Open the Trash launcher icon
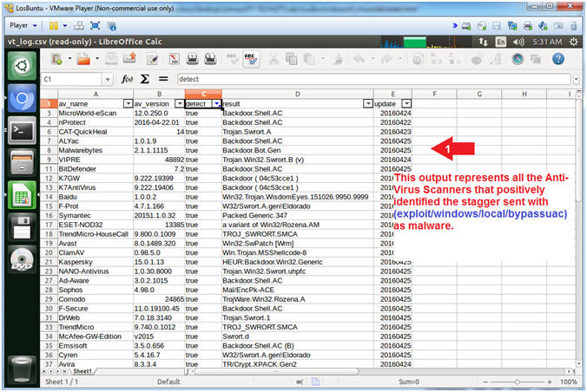Viewport: 587px width, 392px height. point(22,369)
